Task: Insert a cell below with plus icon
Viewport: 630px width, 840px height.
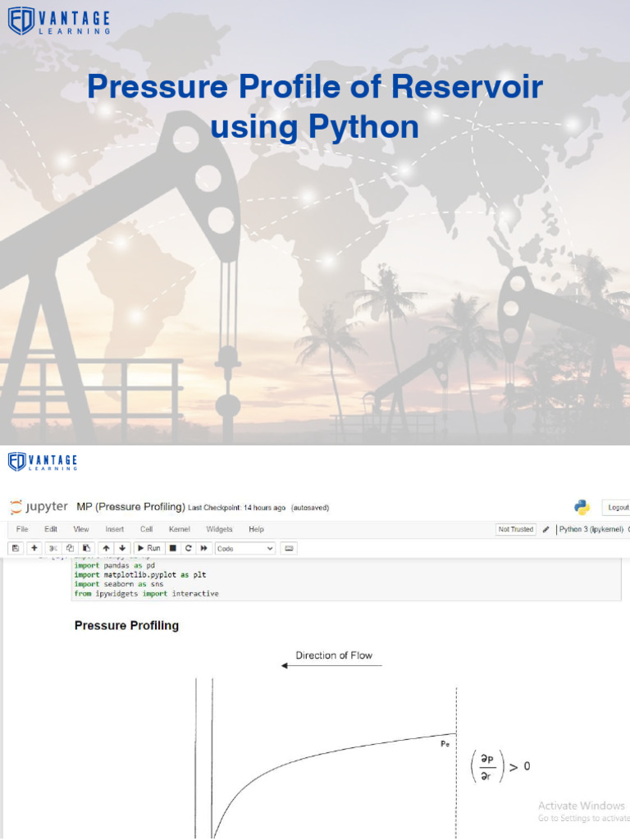Action: click(34, 548)
